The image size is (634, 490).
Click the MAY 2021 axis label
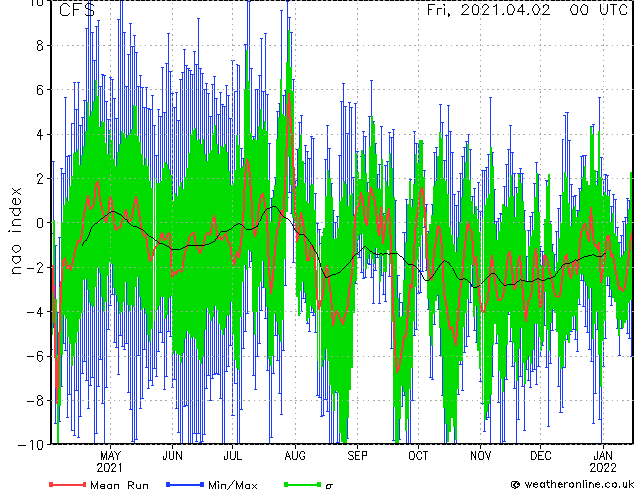(110, 462)
